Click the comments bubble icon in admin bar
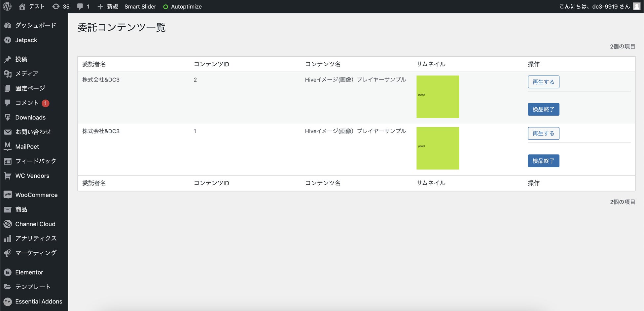This screenshot has height=311, width=644. (x=80, y=7)
